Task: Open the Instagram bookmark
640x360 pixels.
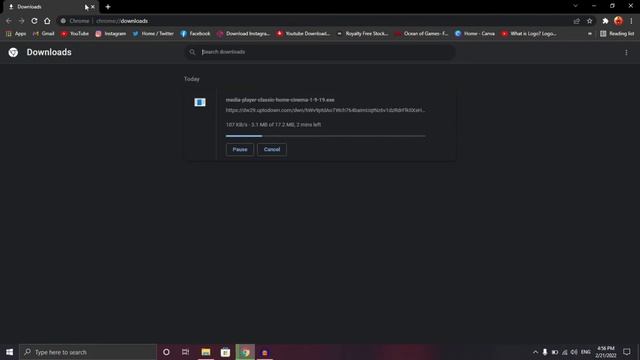Action: coord(111,34)
